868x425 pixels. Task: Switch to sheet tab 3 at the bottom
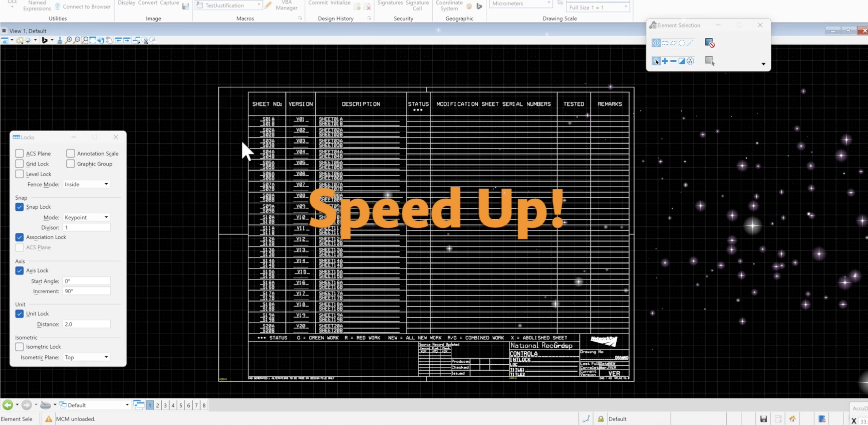tap(165, 405)
